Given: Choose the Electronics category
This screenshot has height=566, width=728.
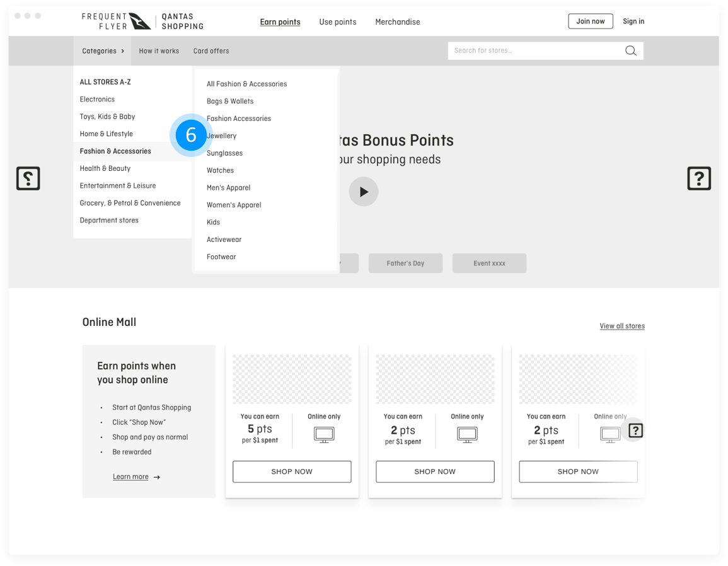Looking at the screenshot, I should tap(97, 100).
